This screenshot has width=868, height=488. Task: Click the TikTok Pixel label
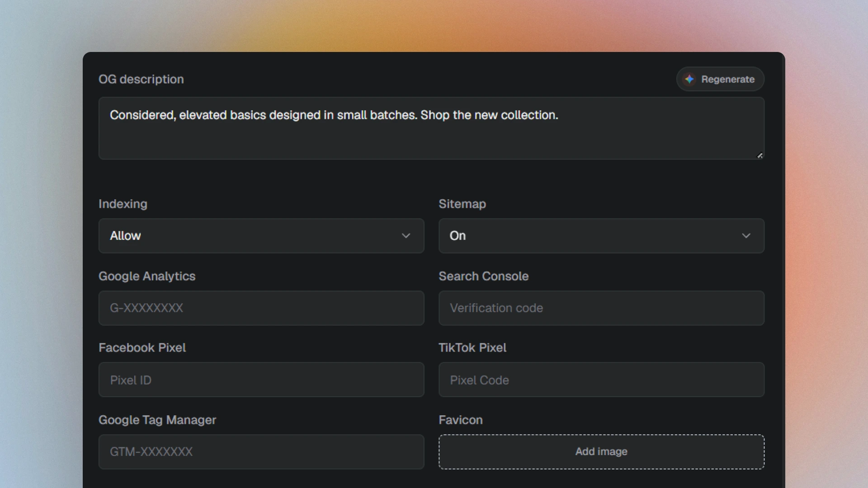click(x=472, y=347)
